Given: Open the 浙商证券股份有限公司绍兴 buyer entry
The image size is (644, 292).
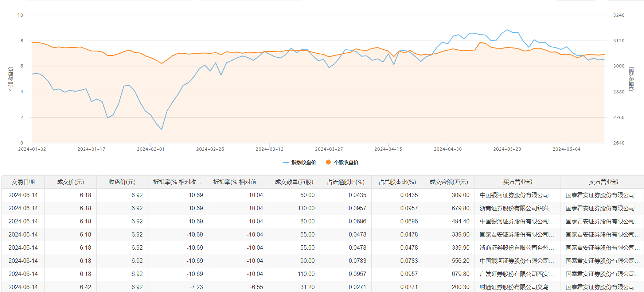Looking at the screenshot, I should (516, 208).
